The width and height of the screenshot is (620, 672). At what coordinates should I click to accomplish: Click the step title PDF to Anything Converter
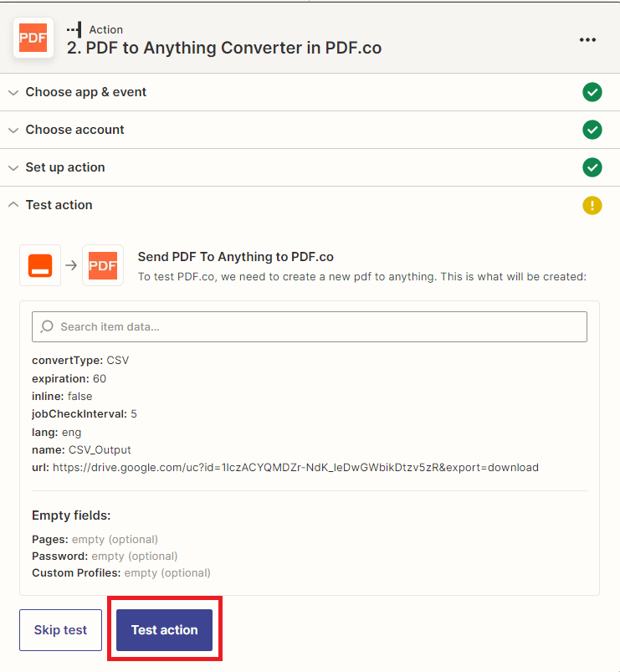224,48
